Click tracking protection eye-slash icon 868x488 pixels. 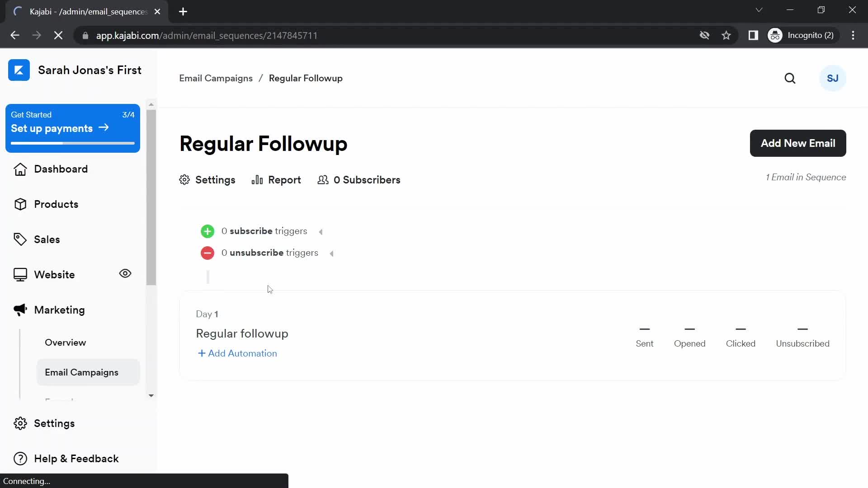704,35
